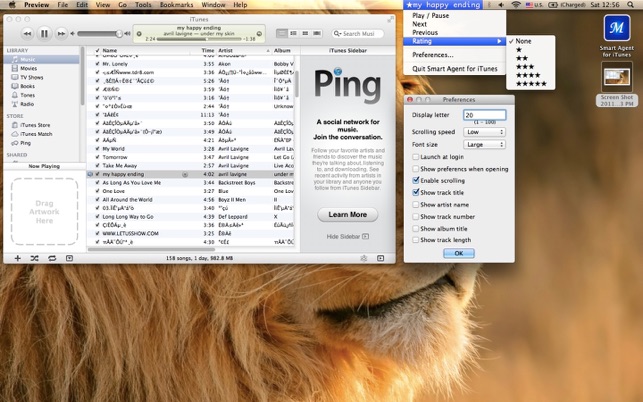Select the song As Long As You Love Me

(x=191, y=183)
